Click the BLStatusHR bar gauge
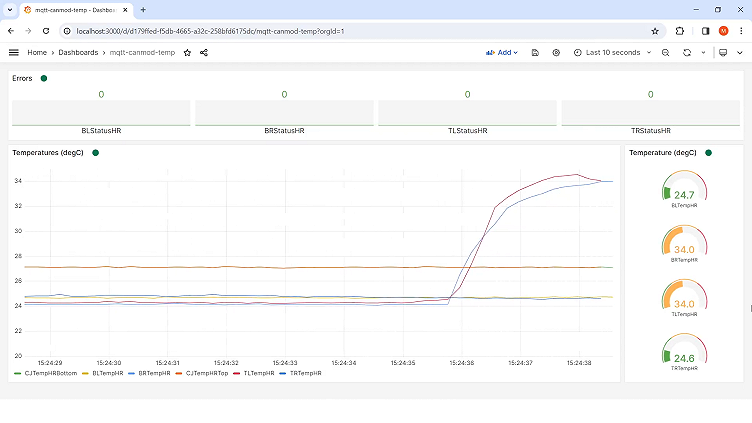 [x=101, y=113]
